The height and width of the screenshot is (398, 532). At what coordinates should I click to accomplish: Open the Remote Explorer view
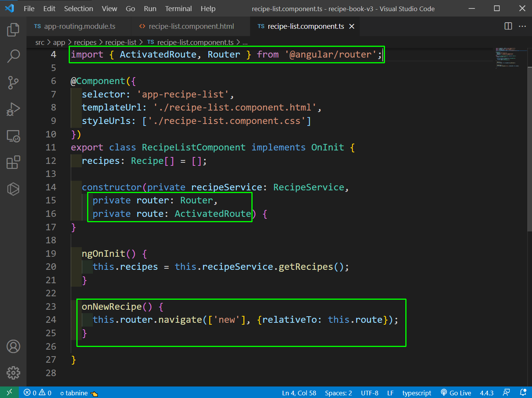click(13, 136)
